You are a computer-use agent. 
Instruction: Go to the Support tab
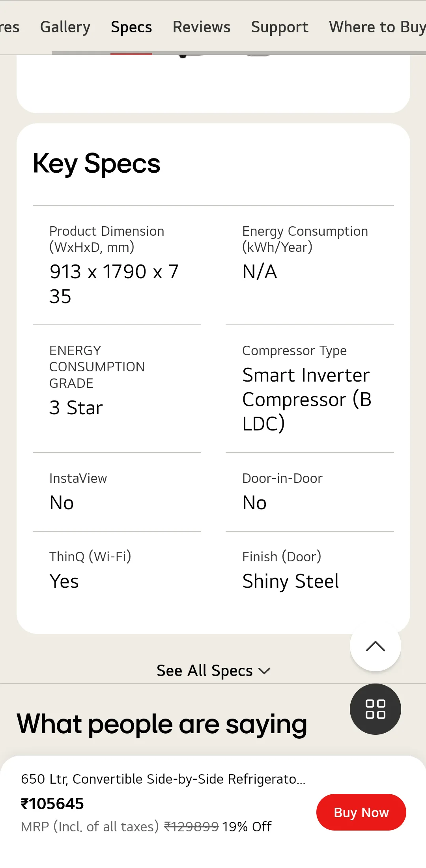click(280, 27)
